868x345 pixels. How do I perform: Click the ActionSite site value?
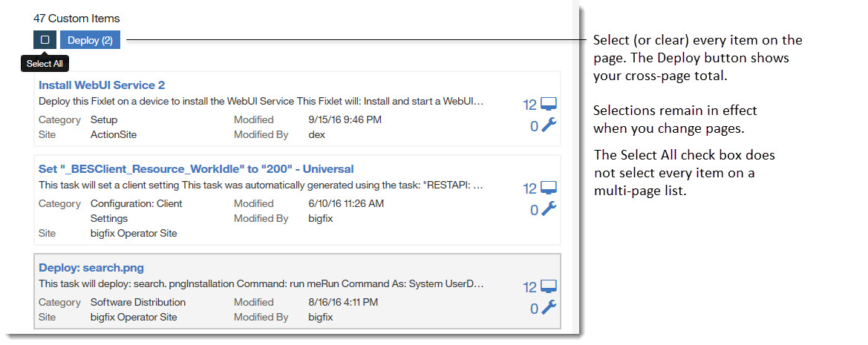pyautogui.click(x=114, y=134)
